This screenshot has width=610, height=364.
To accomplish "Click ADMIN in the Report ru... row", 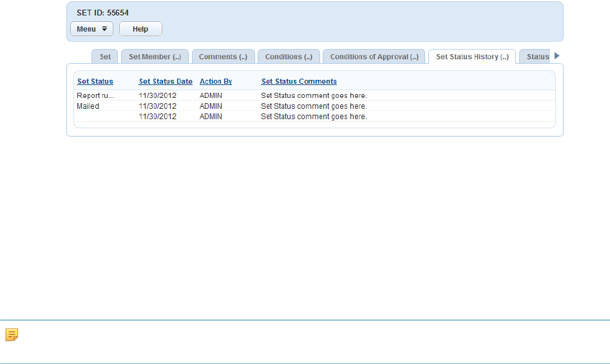I will [x=211, y=95].
